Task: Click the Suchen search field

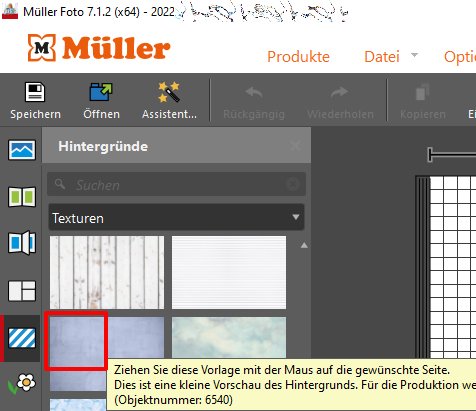Action: coord(176,184)
